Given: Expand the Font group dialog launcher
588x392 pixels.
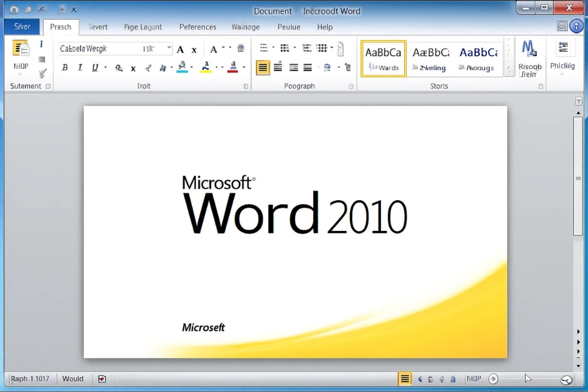Looking at the screenshot, I should point(246,86).
